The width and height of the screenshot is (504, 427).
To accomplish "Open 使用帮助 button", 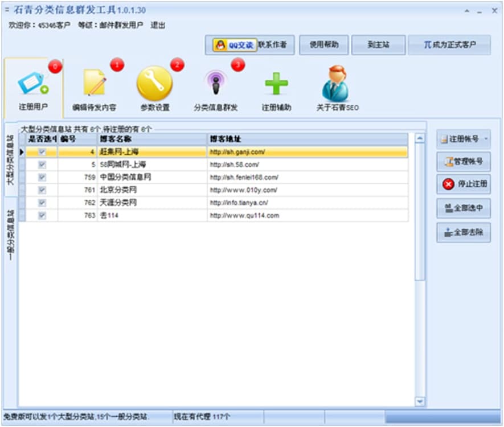I will 323,45.
